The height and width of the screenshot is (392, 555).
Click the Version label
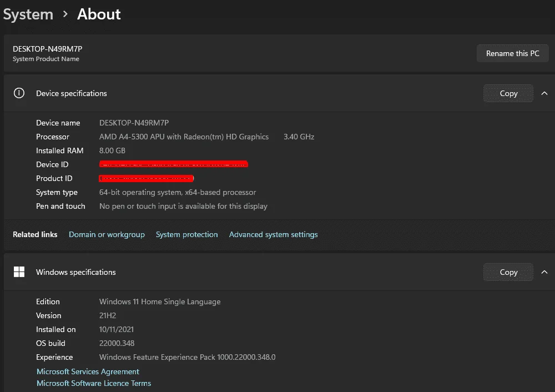(48, 315)
